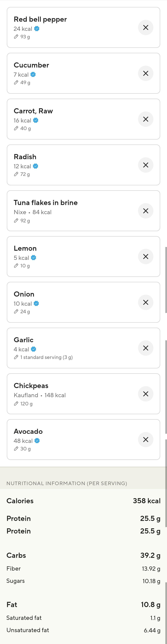Viewport: 167px width, 644px height.
Task: Click the X next to Radish
Action: [146, 165]
